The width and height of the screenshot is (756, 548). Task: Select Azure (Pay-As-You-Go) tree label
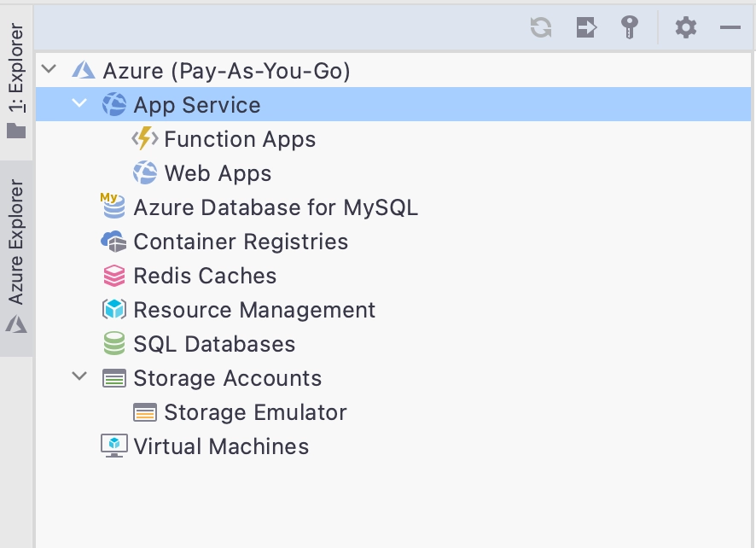pyautogui.click(x=227, y=71)
